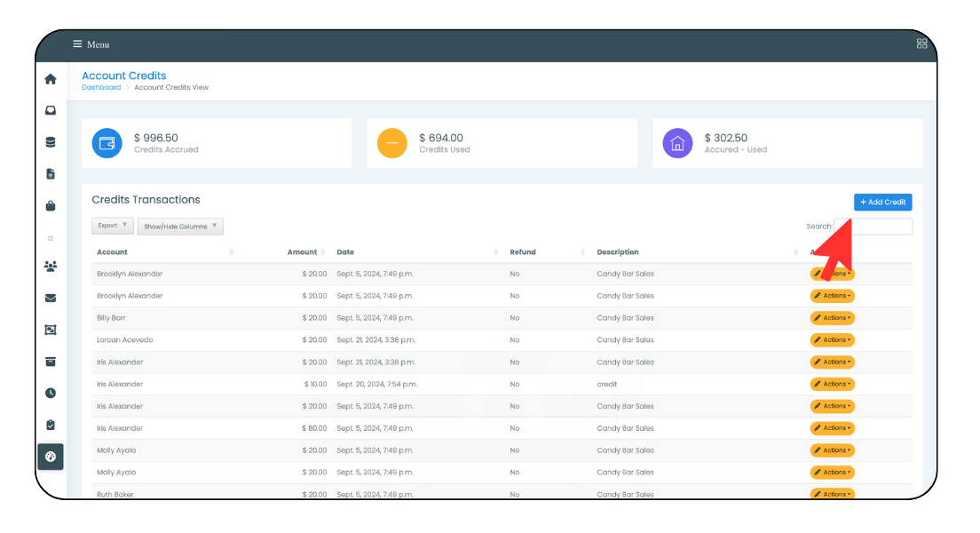Open the hamburger Menu in top bar
The image size is (980, 533).
(x=91, y=44)
